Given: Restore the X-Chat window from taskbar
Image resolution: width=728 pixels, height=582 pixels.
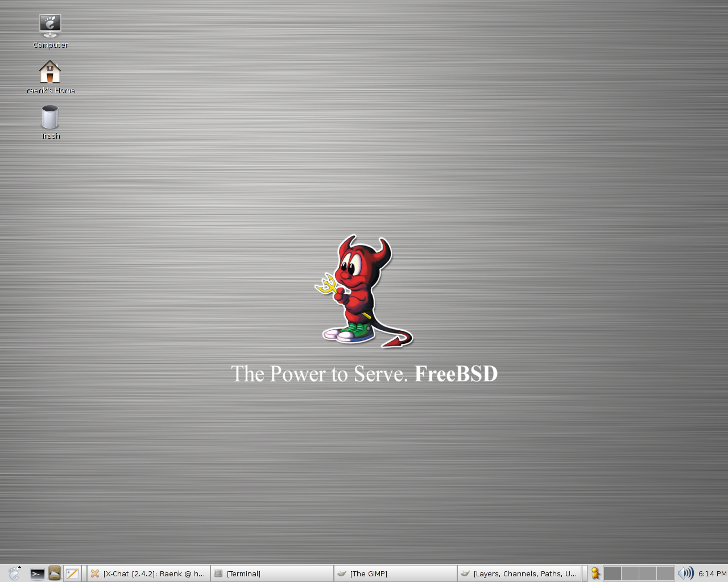Looking at the screenshot, I should 148,573.
